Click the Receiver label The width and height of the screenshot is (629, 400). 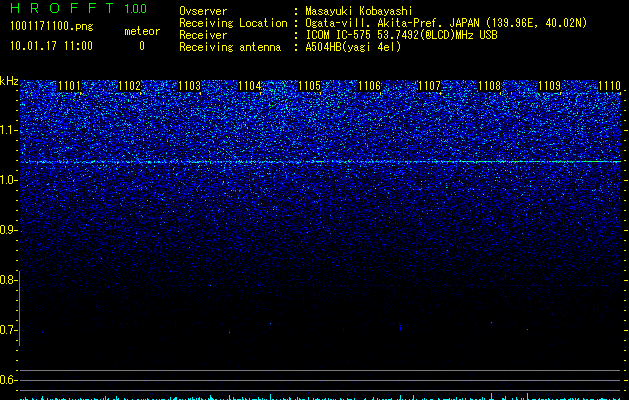point(203,35)
